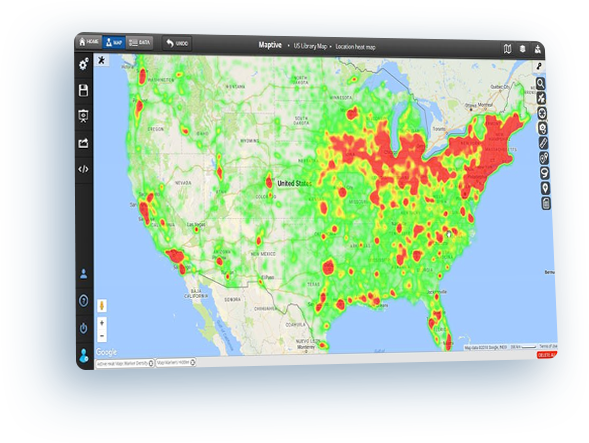
Task: Click the Maptive title text
Action: click(270, 45)
